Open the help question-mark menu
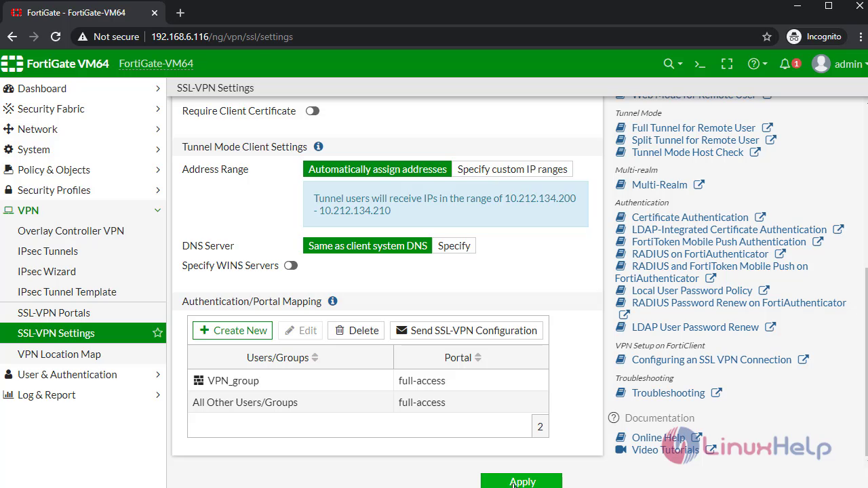This screenshot has width=868, height=488. (757, 64)
